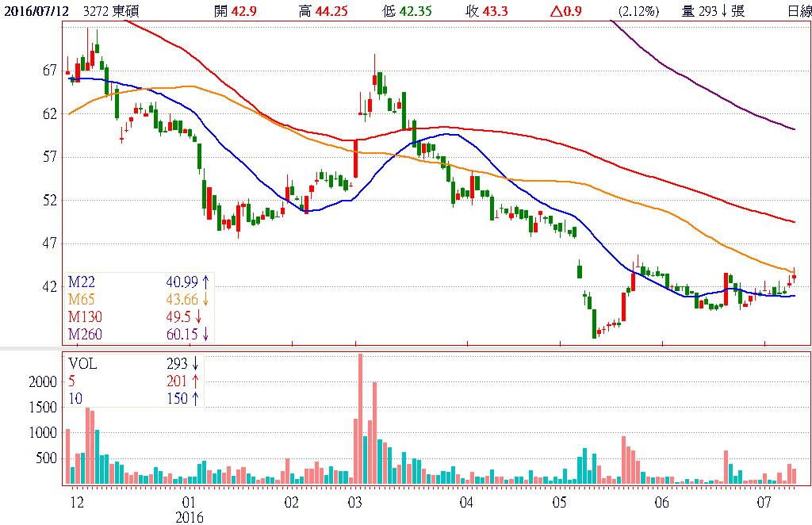Click the 10-day volume value 150
The width and height of the screenshot is (812, 525).
click(177, 398)
